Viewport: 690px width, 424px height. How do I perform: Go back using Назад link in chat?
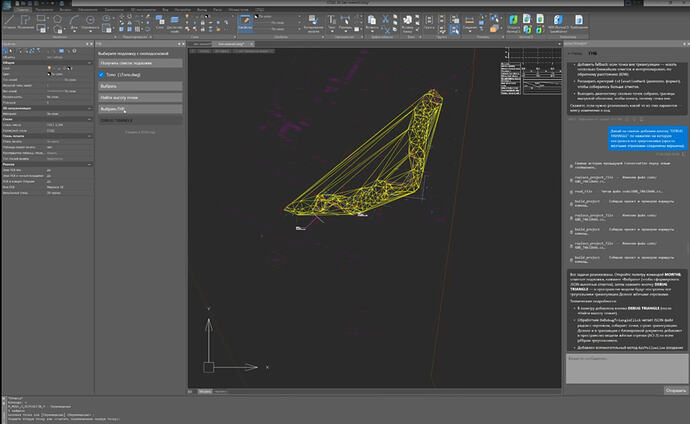tap(575, 53)
